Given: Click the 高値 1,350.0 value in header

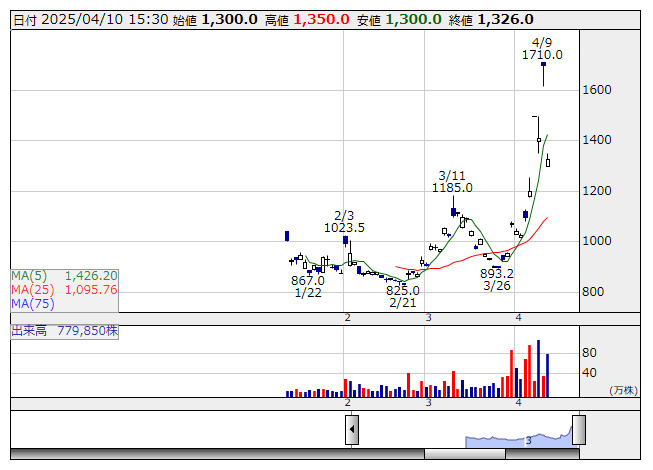Looking at the screenshot, I should pos(307,20).
